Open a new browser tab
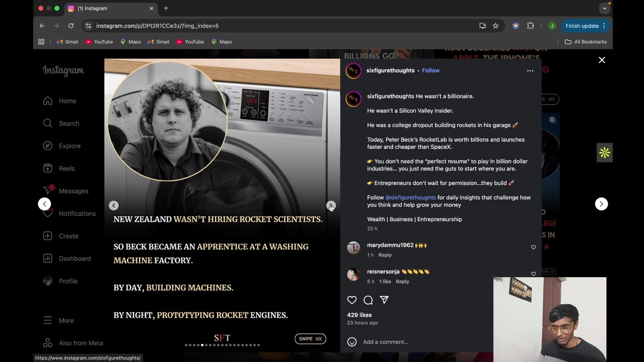 pyautogui.click(x=166, y=8)
